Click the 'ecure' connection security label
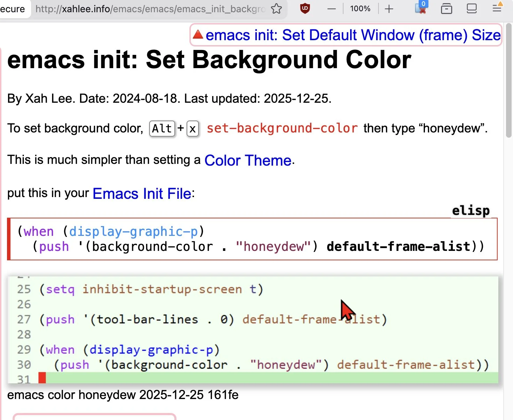513x420 pixels. (x=13, y=9)
